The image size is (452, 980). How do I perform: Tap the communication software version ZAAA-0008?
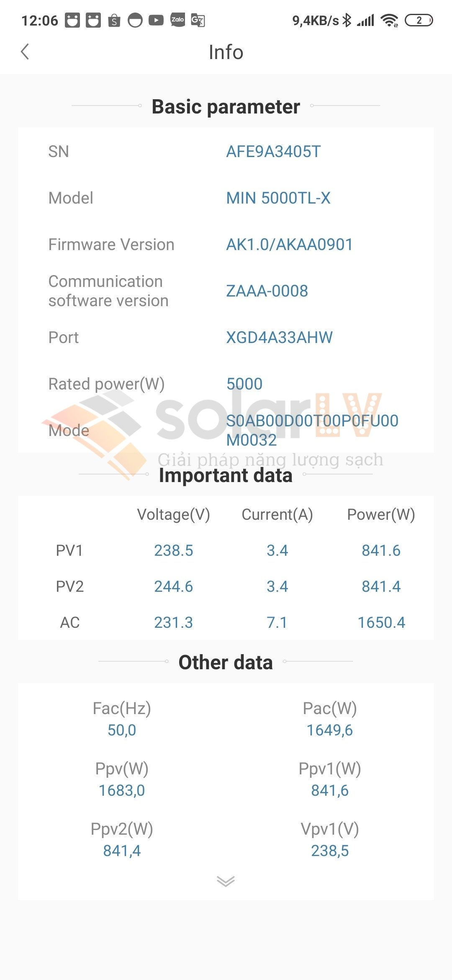(267, 291)
